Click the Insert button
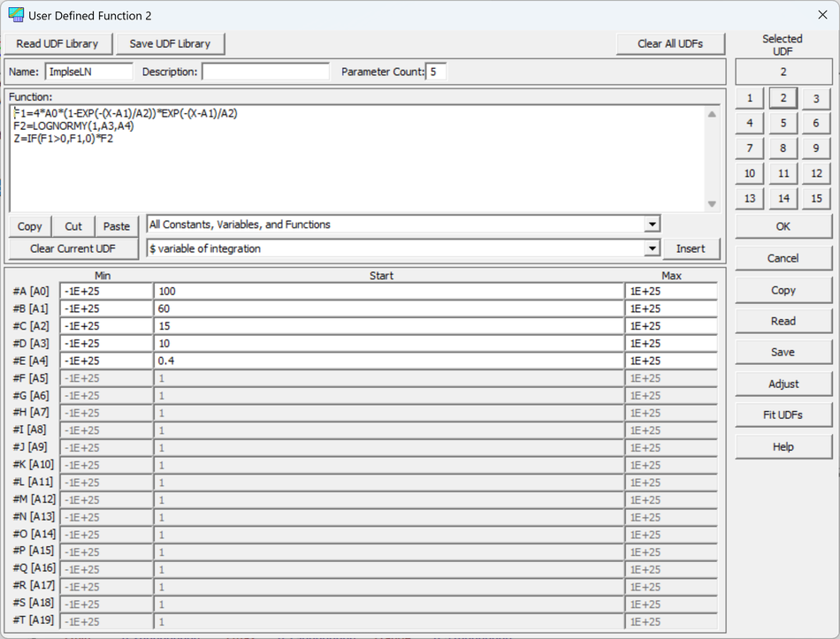Screen dimensions: 840x639 [x=691, y=249]
